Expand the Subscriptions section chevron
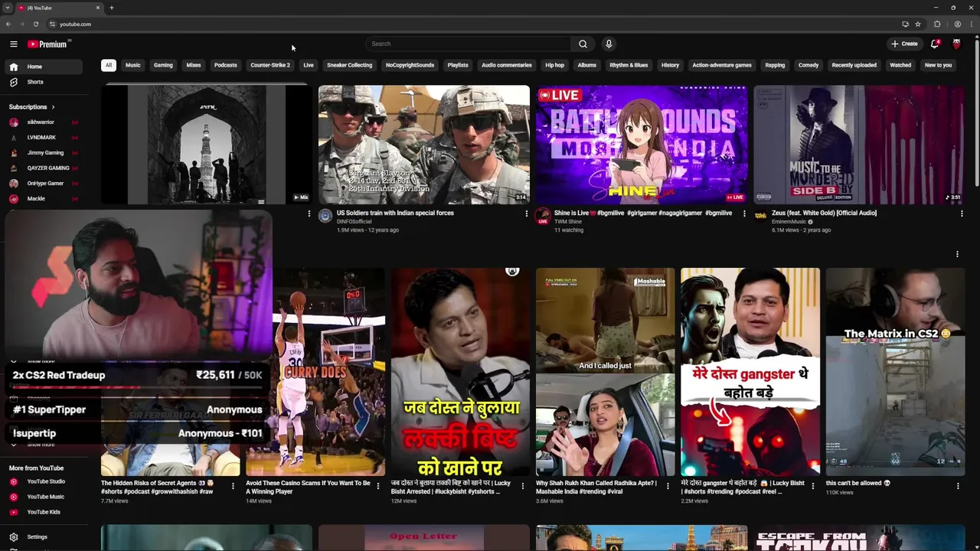The width and height of the screenshot is (980, 551). pyautogui.click(x=53, y=107)
